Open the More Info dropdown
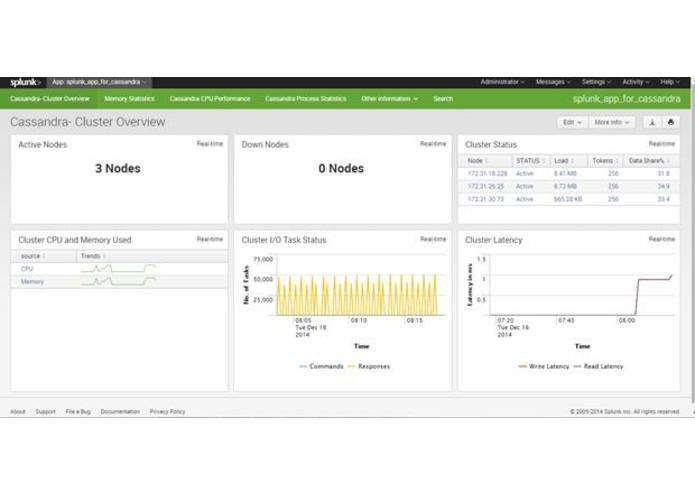The width and height of the screenshot is (695, 494). pos(612,122)
